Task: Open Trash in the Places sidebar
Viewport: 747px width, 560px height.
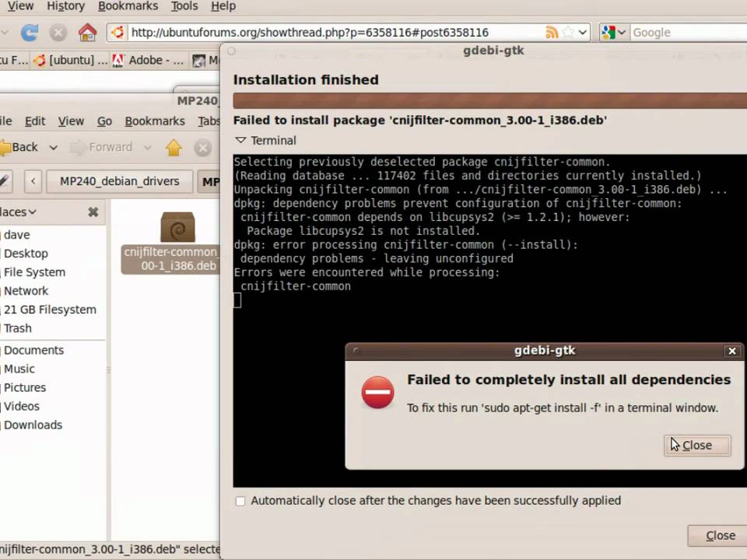Action: coord(18,328)
